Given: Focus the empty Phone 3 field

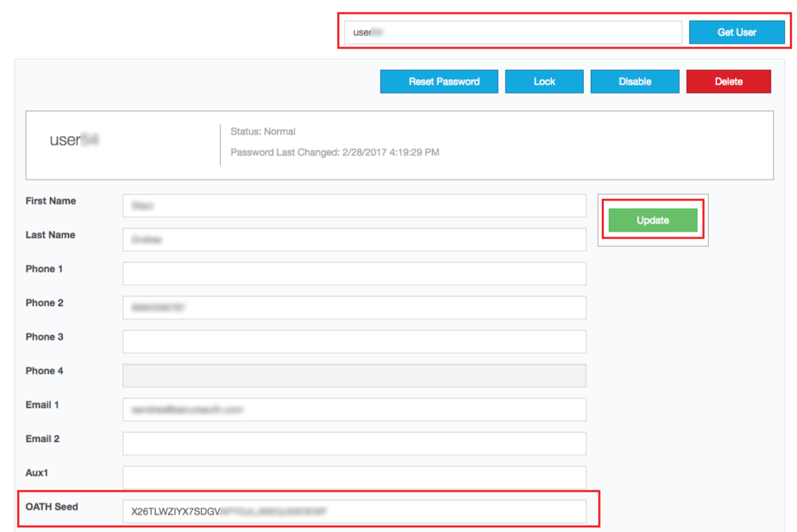Looking at the screenshot, I should click(354, 341).
